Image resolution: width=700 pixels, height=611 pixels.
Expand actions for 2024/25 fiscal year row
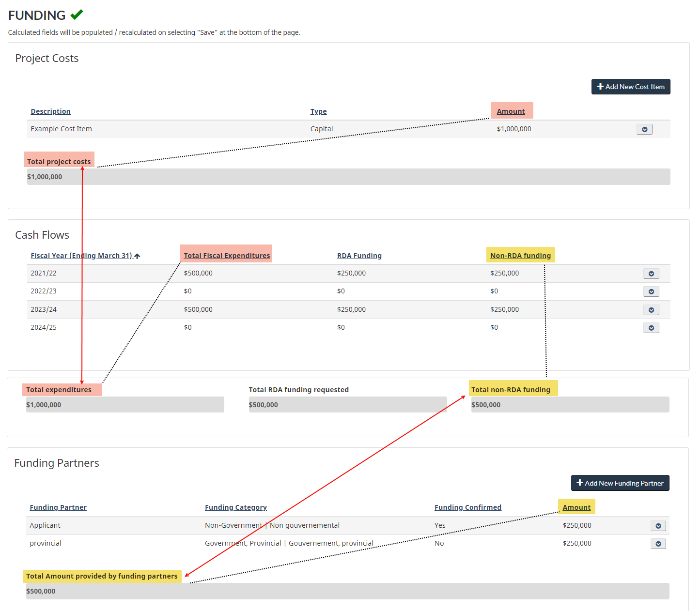(651, 328)
